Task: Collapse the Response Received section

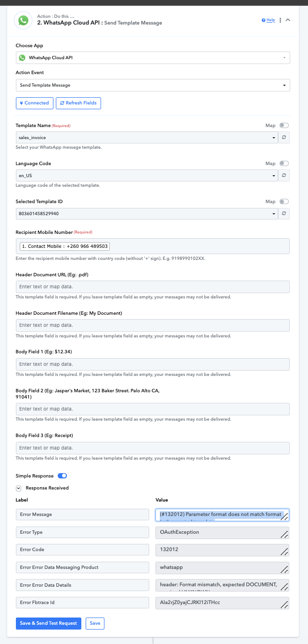Action: point(18,488)
